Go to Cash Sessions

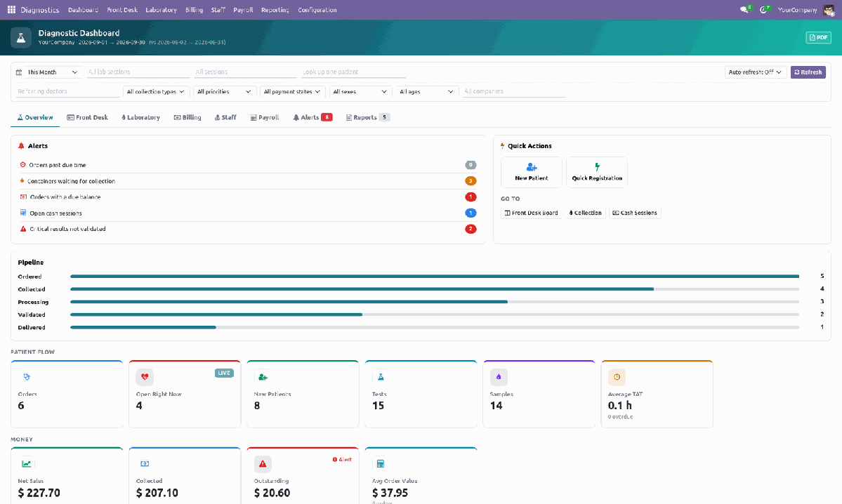[635, 213]
